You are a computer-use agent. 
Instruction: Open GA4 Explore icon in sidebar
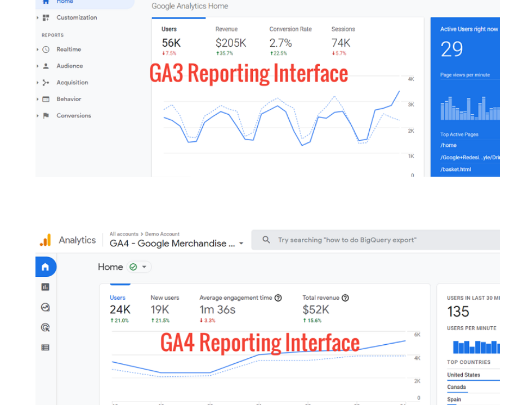46,307
